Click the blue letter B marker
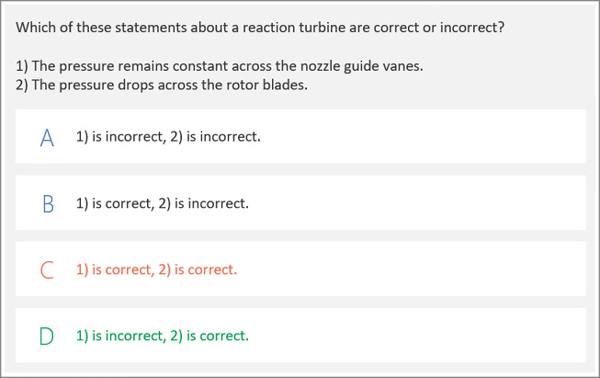Image resolution: width=600 pixels, height=378 pixels. [48, 204]
